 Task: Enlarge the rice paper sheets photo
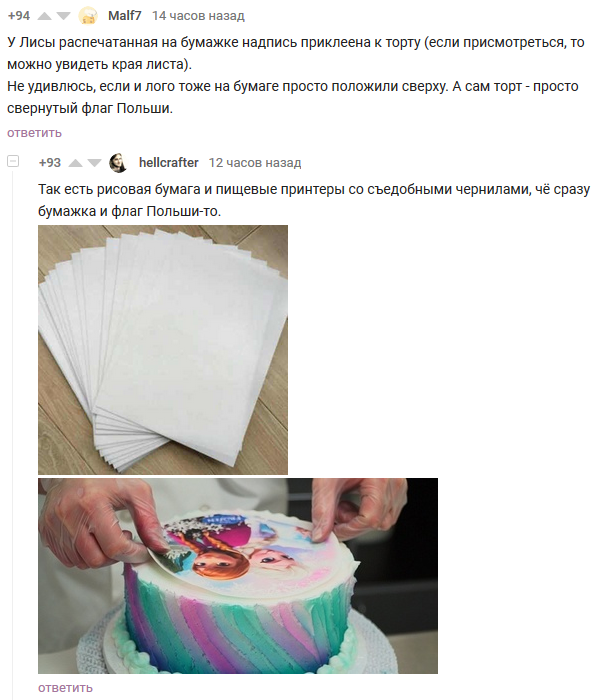point(163,350)
